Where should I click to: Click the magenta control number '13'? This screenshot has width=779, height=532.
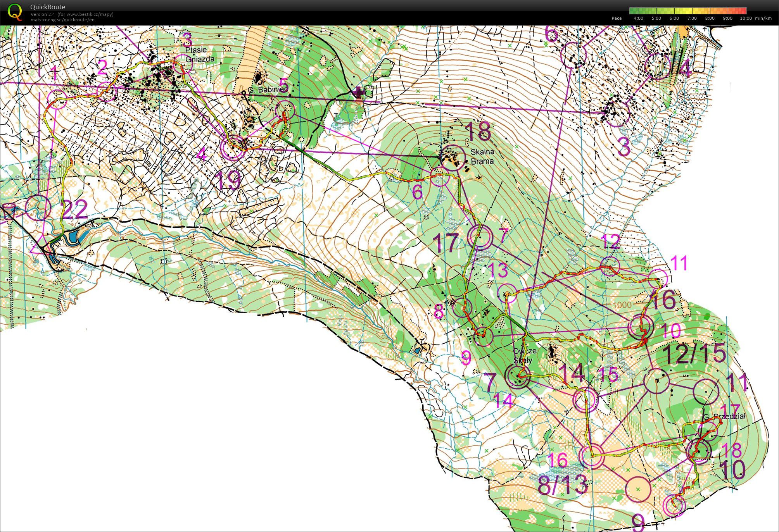(x=497, y=270)
